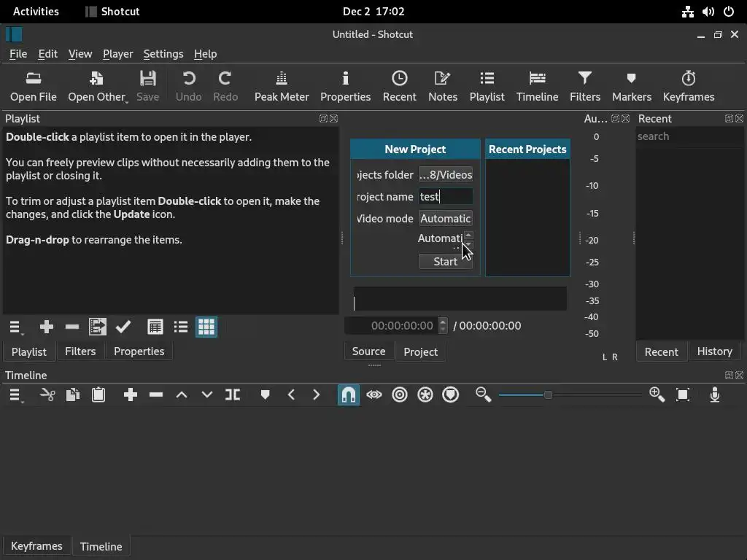Show the Recent panel via toolbar clock icon
The image size is (747, 560).
coord(399,86)
